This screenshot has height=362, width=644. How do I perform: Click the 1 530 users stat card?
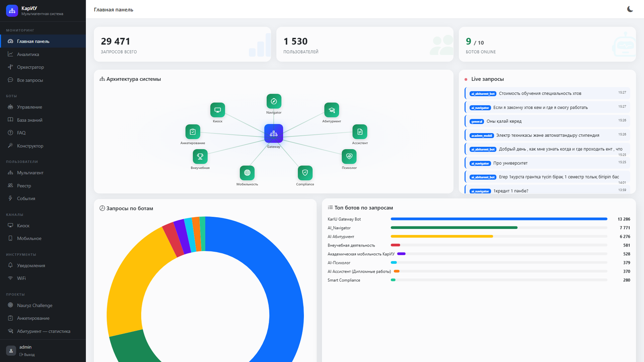(x=365, y=44)
